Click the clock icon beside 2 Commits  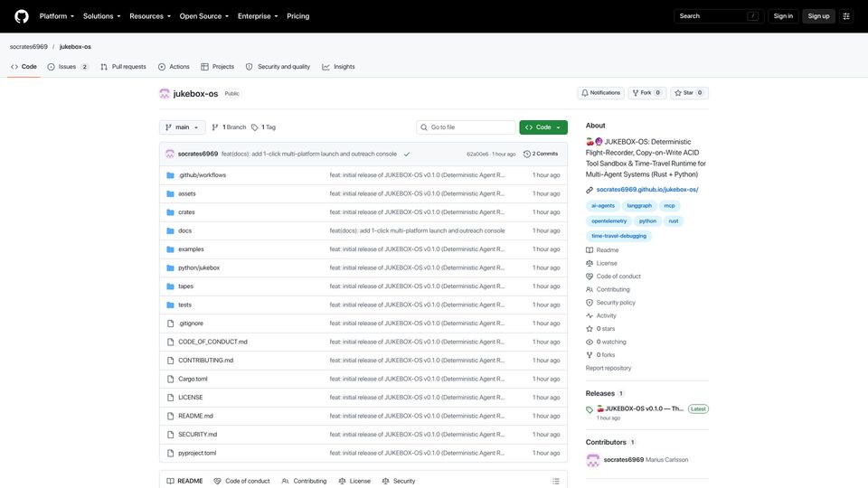527,154
